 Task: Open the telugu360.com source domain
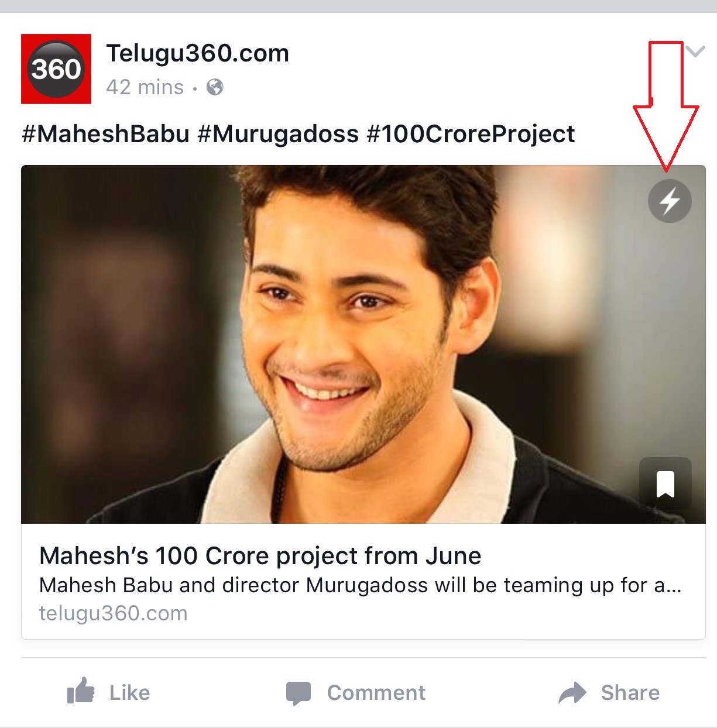coord(114,613)
